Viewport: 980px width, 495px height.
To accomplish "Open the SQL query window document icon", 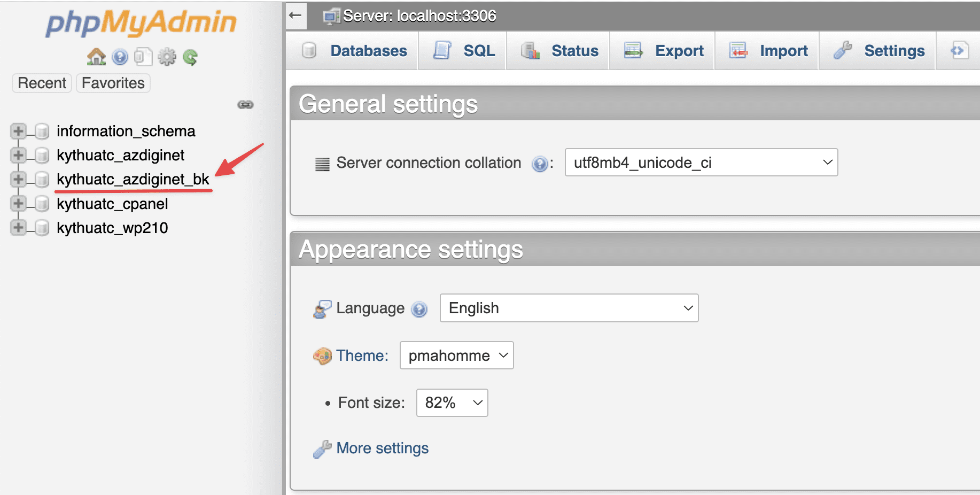I will click(143, 56).
